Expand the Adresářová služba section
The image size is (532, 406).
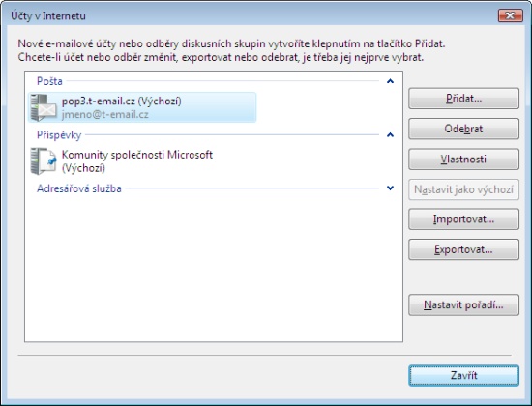pos(390,188)
